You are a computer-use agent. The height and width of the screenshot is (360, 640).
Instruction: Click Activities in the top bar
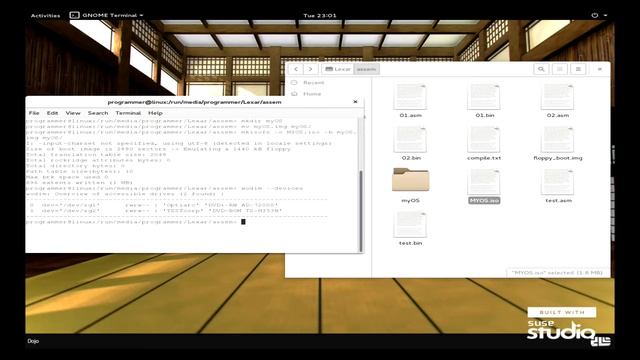coord(45,16)
